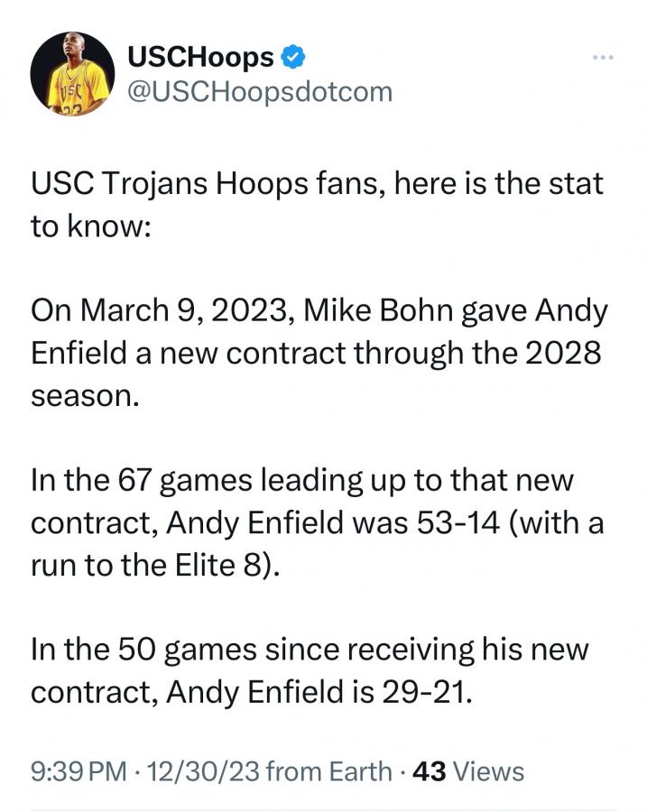Screen dimensions: 647x812
Task: Open the USCHoops profile picture
Action: 70,74
